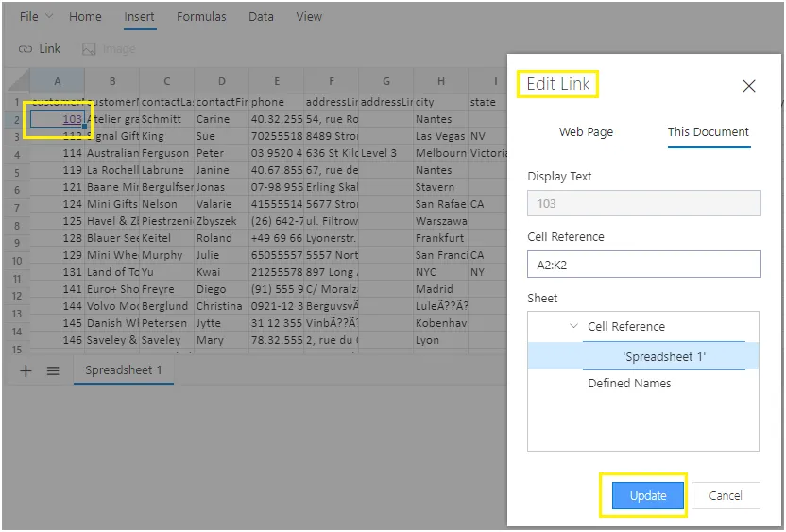Select column A header
This screenshot has width=786, height=532.
[57, 81]
